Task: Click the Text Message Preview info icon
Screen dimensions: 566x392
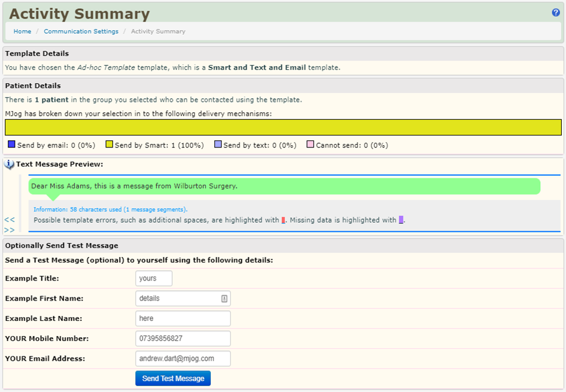Action: coord(9,164)
